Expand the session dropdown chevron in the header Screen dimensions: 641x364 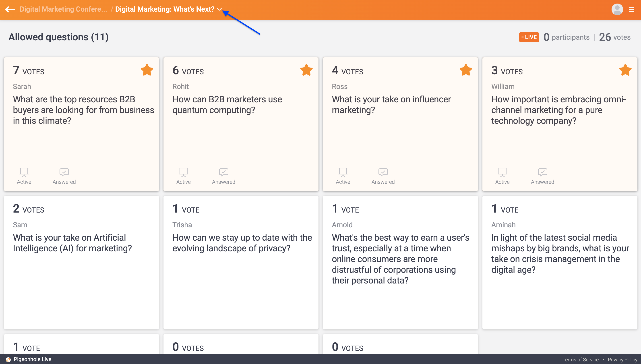pyautogui.click(x=219, y=10)
